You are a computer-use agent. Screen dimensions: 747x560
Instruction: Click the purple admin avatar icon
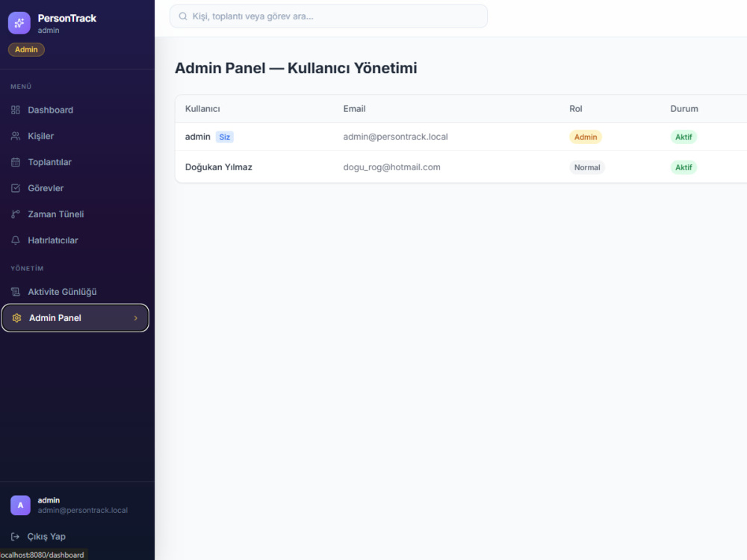pos(20,505)
